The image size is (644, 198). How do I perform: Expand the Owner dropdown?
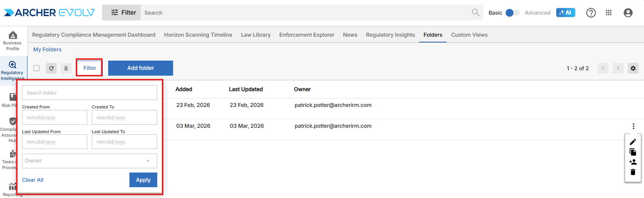pyautogui.click(x=90, y=161)
